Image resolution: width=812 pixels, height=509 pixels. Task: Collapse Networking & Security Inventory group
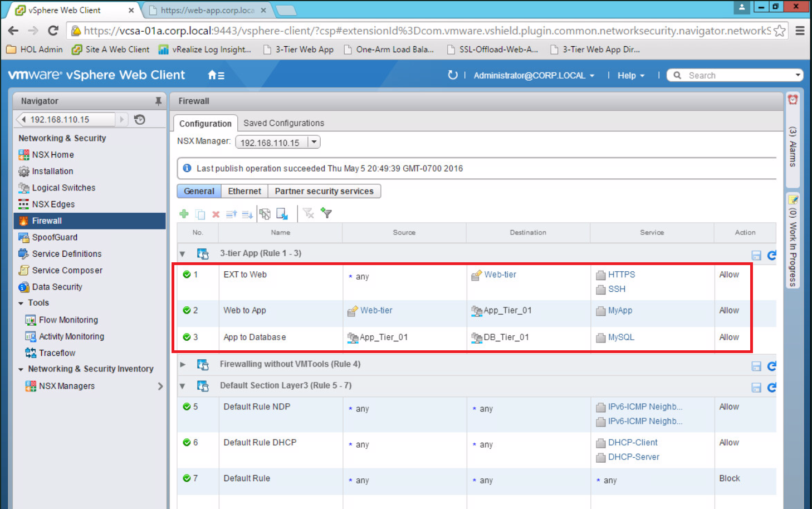click(21, 369)
